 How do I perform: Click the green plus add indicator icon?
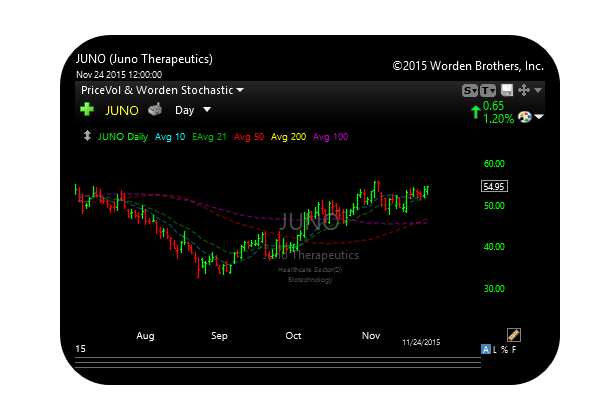click(x=87, y=110)
